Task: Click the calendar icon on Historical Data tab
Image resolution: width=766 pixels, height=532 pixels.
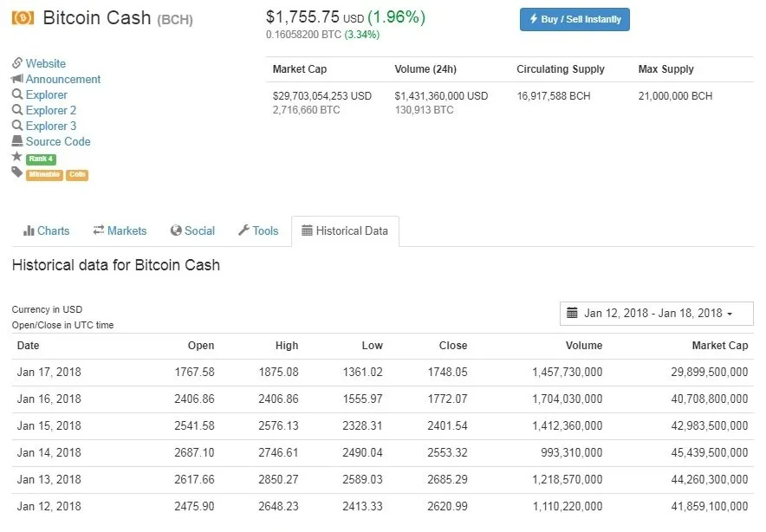Action: click(x=307, y=230)
